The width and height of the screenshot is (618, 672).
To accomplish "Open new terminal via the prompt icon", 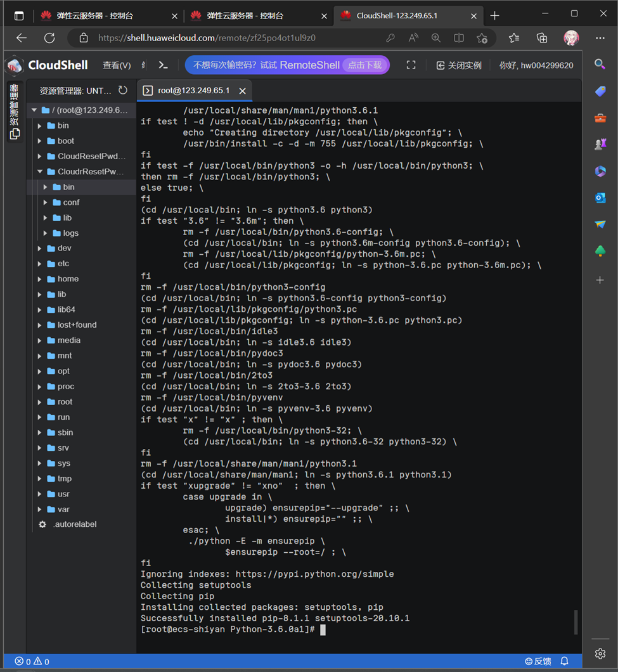I will point(163,65).
